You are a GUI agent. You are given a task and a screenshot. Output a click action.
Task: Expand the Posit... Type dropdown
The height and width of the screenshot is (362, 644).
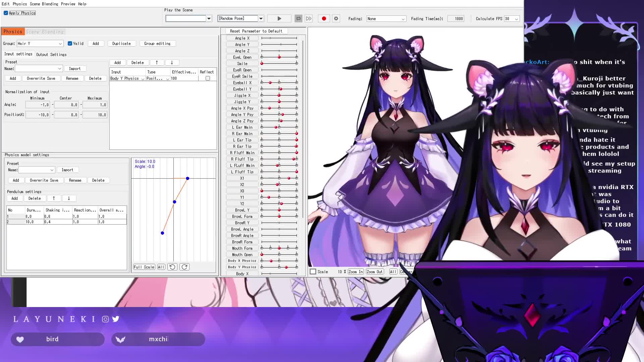point(167,79)
